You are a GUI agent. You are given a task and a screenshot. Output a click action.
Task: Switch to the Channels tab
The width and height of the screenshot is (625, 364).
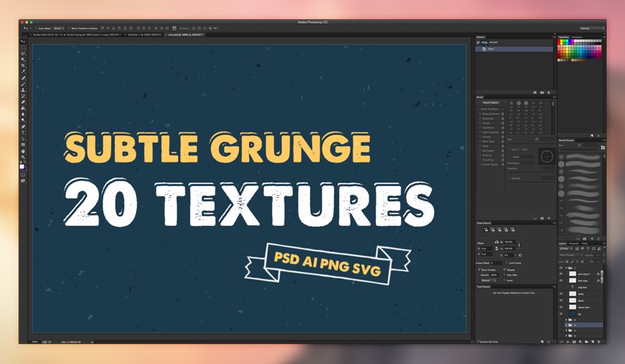pyautogui.click(x=574, y=243)
